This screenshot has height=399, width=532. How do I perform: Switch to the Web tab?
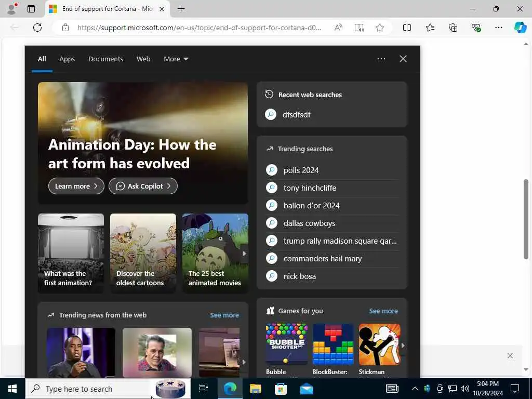pos(143,59)
